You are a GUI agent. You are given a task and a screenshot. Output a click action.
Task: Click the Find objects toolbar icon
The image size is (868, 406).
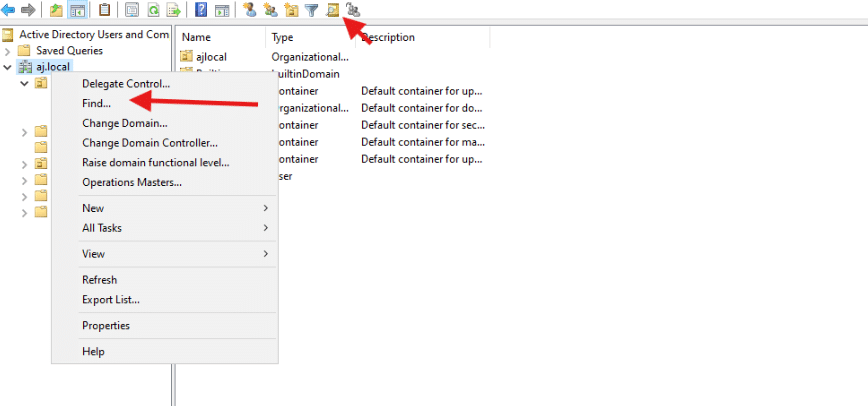tap(332, 10)
